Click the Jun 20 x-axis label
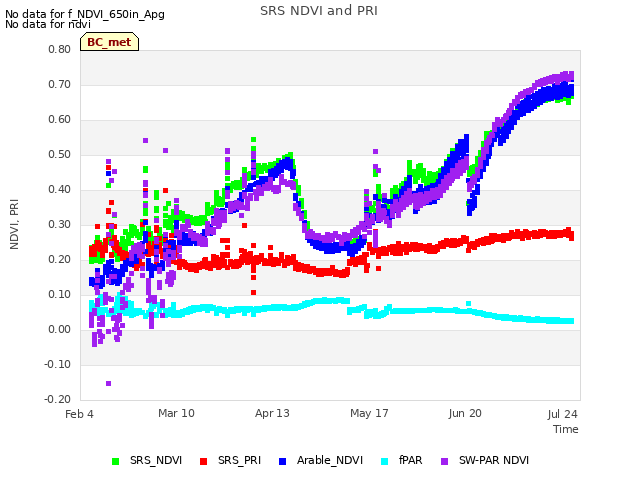 (465, 413)
